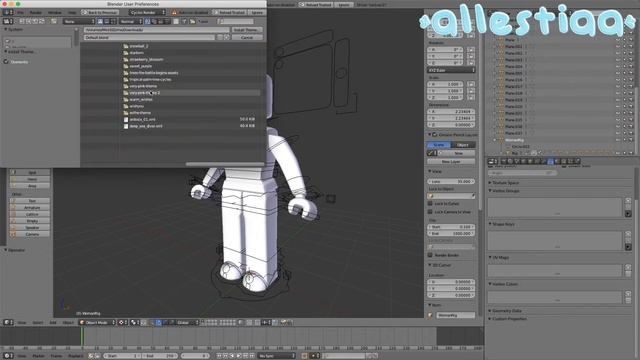640x360 pixels.
Task: Cancel the theme file browser
Action: coord(247,37)
